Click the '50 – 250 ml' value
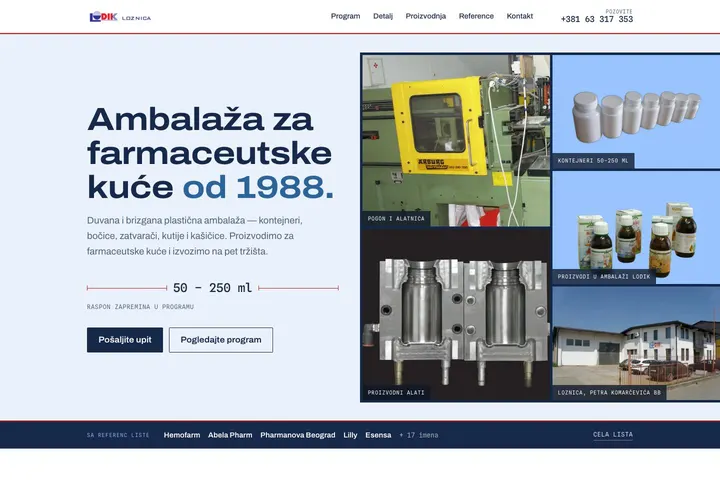The width and height of the screenshot is (720, 480). click(212, 288)
